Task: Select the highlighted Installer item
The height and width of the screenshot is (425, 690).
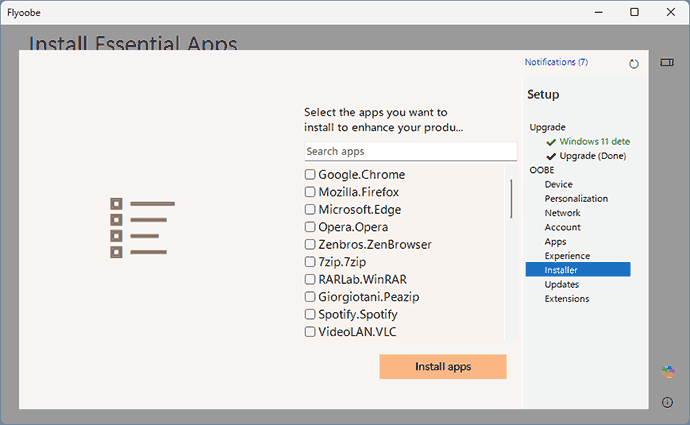Action: click(578, 270)
